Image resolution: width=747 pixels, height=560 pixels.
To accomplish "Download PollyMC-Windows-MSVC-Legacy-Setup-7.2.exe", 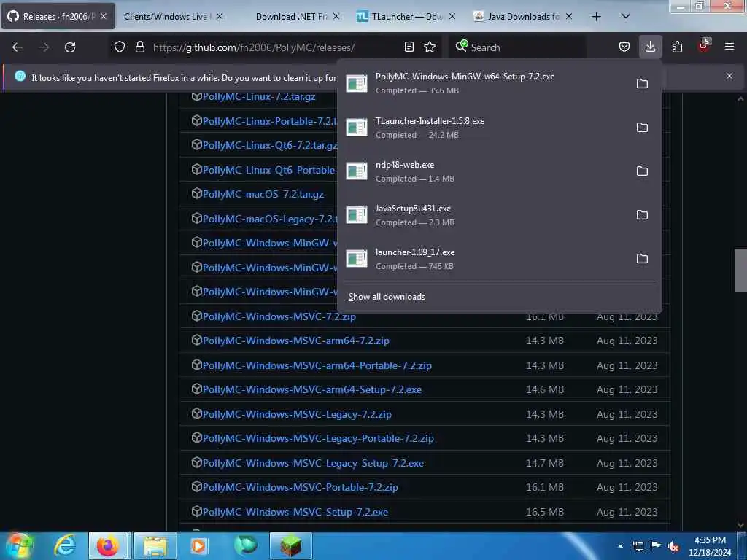I will [313, 463].
